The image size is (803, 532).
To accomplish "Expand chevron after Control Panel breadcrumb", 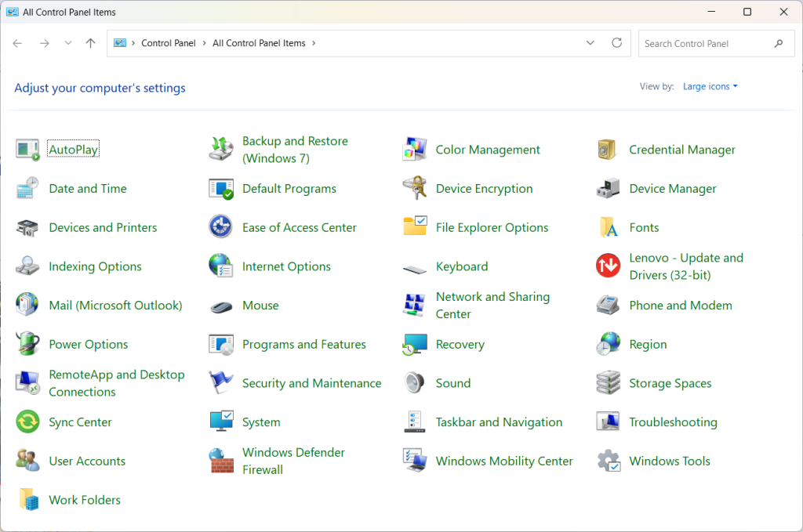I will pos(205,43).
